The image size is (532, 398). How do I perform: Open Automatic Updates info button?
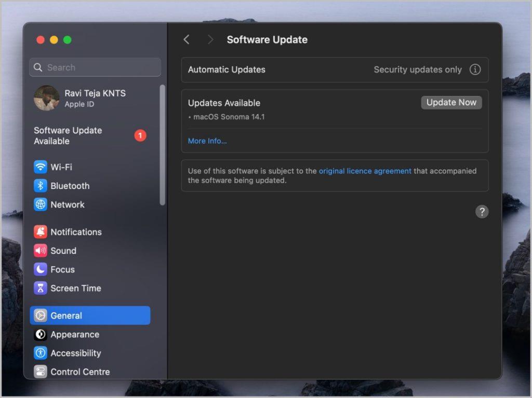tap(475, 70)
